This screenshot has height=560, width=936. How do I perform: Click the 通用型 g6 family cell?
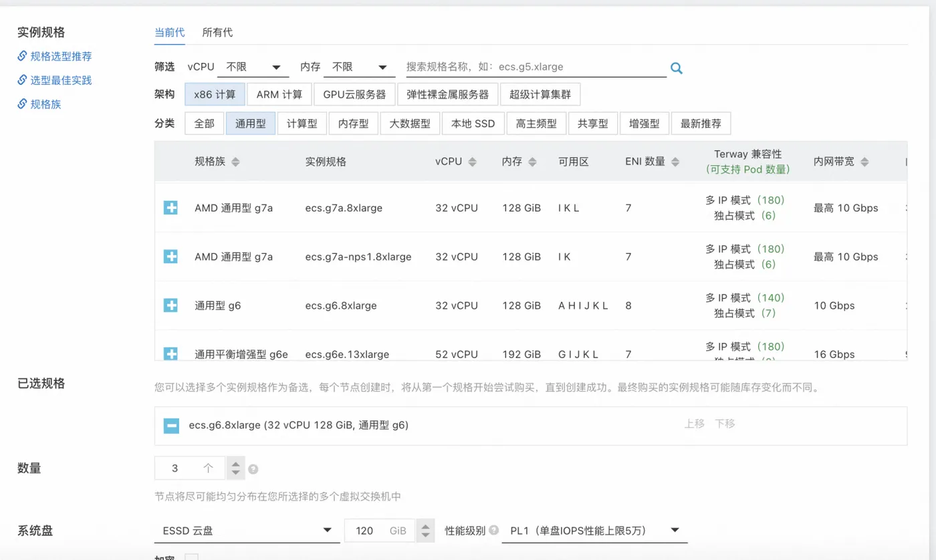[218, 305]
